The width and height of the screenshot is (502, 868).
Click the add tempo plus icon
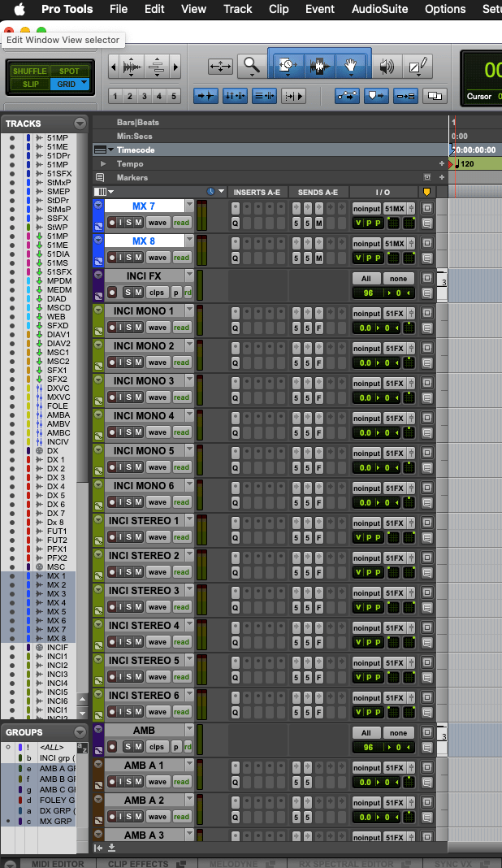pos(442,164)
